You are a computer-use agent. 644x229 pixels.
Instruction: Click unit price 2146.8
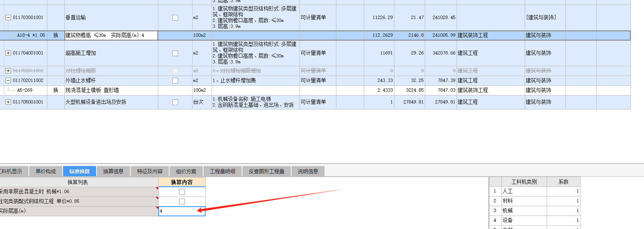coord(416,35)
